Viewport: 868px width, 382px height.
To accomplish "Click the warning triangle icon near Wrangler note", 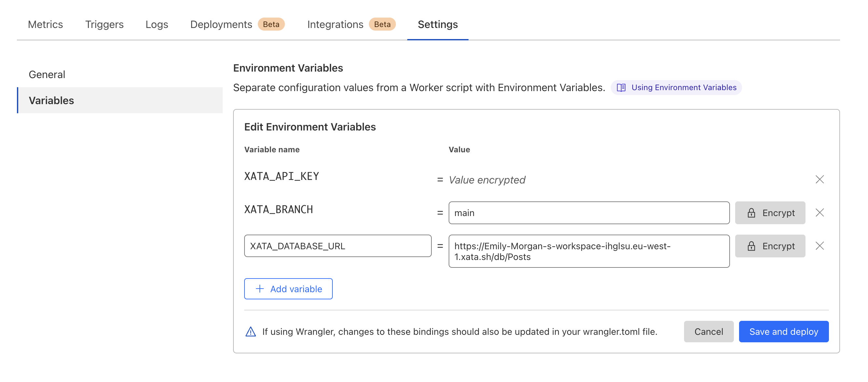I will pyautogui.click(x=250, y=332).
